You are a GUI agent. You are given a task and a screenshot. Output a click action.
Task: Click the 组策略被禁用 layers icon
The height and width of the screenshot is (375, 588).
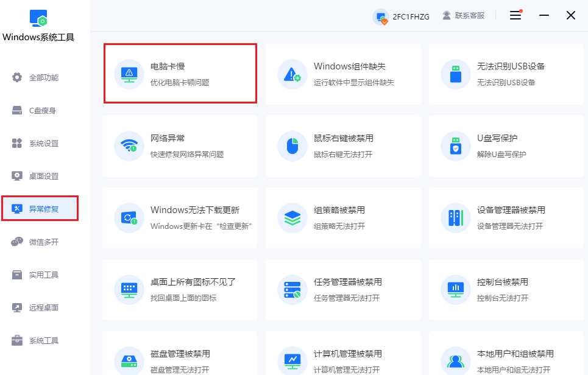[292, 218]
